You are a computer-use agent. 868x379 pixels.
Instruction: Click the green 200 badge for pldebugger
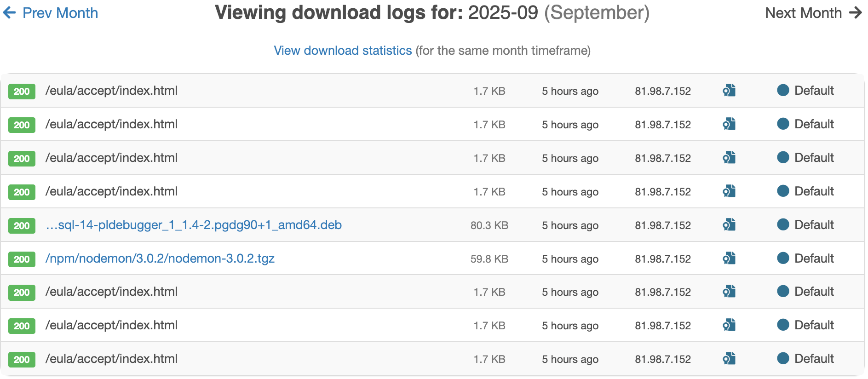(22, 225)
